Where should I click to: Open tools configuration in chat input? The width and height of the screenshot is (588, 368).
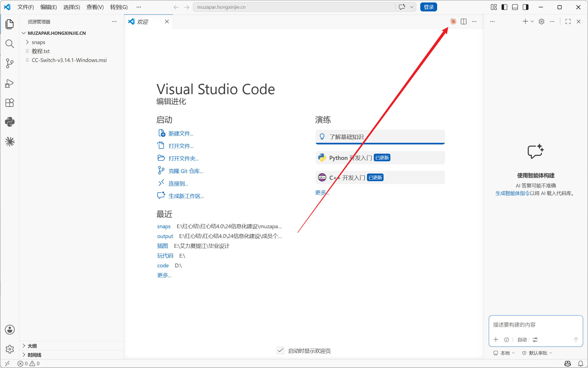pyautogui.click(x=535, y=339)
